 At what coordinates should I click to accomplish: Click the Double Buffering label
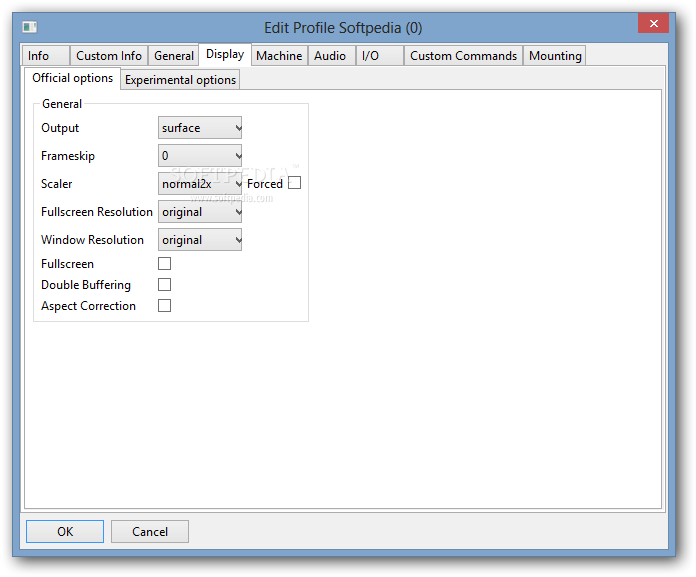tap(86, 285)
